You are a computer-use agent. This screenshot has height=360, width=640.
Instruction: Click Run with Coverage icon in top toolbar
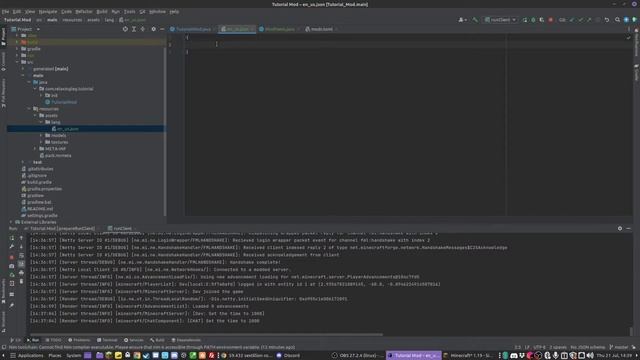[x=542, y=20]
